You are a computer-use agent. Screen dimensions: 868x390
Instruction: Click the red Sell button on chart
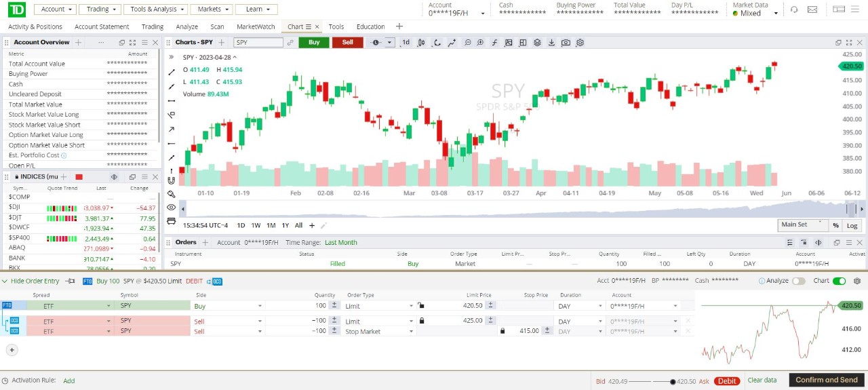[348, 42]
